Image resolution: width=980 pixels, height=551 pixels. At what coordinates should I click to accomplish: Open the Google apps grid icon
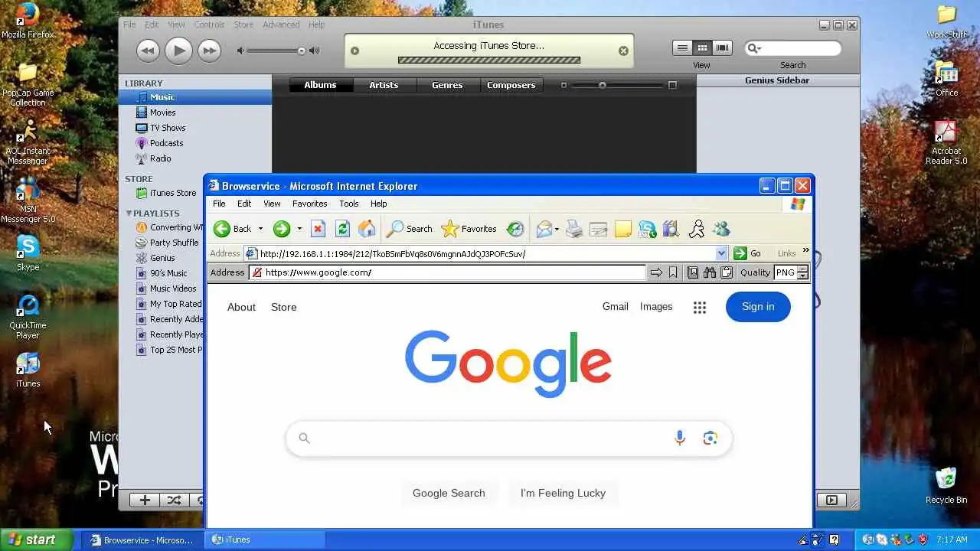pyautogui.click(x=699, y=307)
